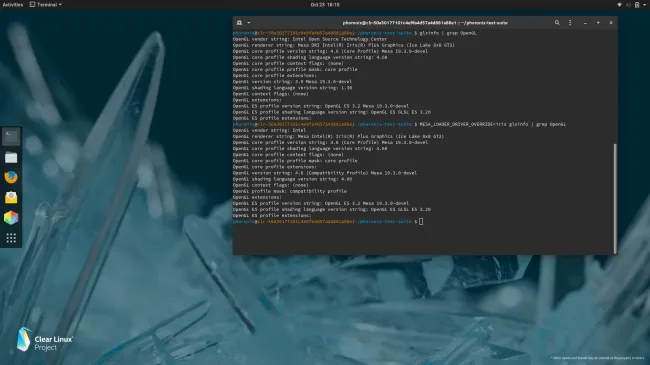This screenshot has width=650, height=365.
Task: Close the terminal window
Action: coord(611,23)
